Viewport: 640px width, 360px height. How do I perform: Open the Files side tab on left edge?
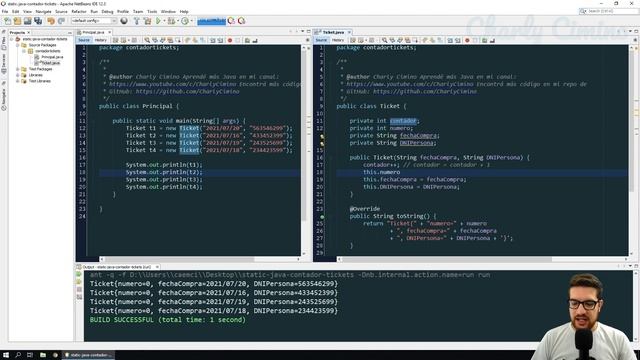pos(4,44)
